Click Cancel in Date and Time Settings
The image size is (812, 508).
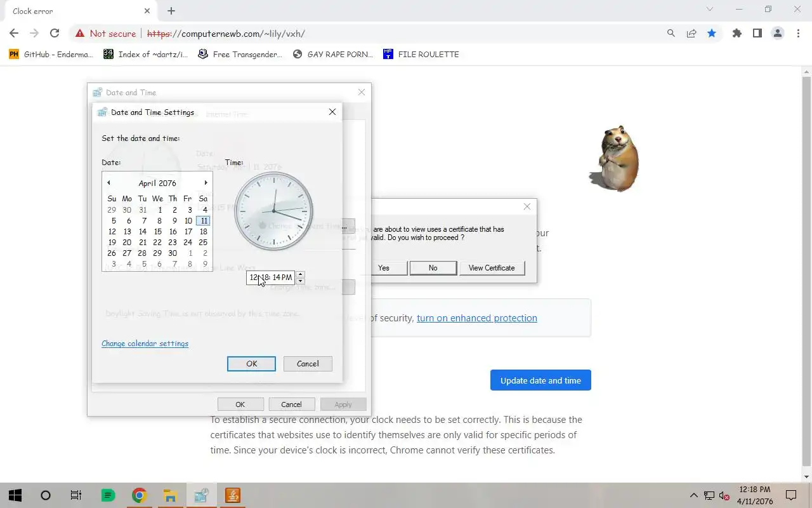[308, 364]
